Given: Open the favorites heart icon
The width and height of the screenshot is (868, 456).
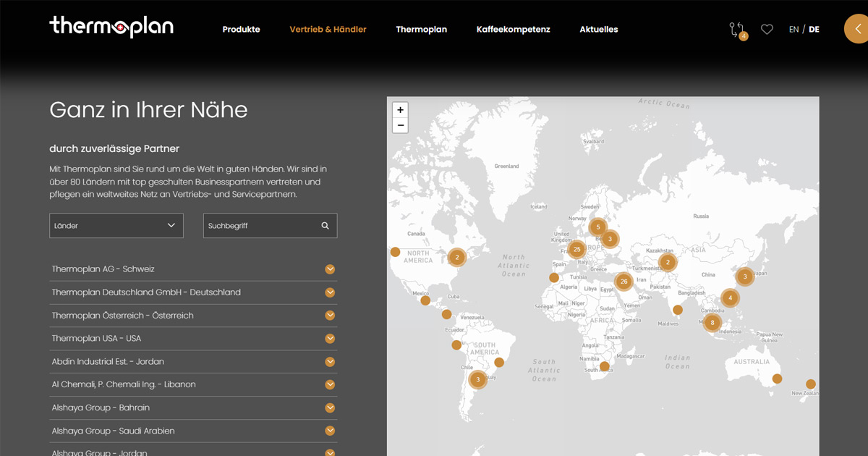Looking at the screenshot, I should 767,30.
